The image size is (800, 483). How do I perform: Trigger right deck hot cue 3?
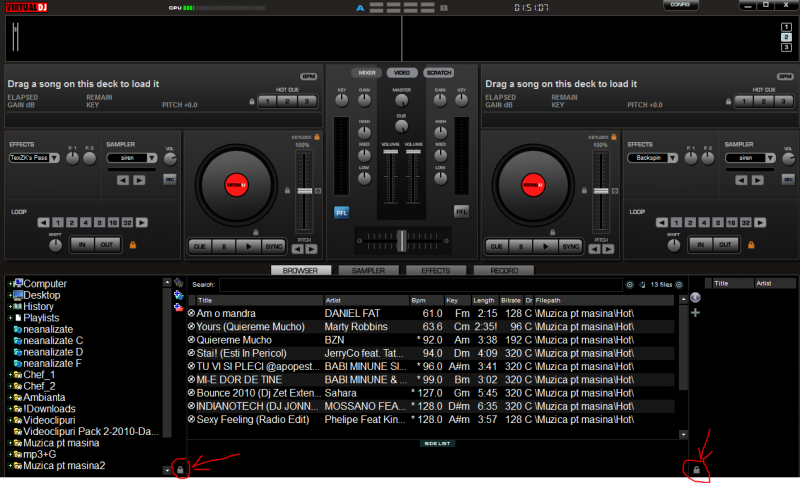click(784, 101)
